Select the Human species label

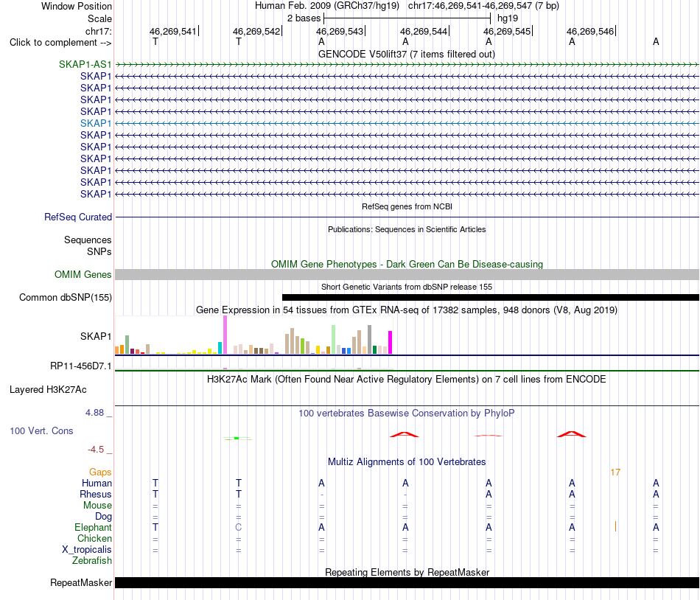97,483
